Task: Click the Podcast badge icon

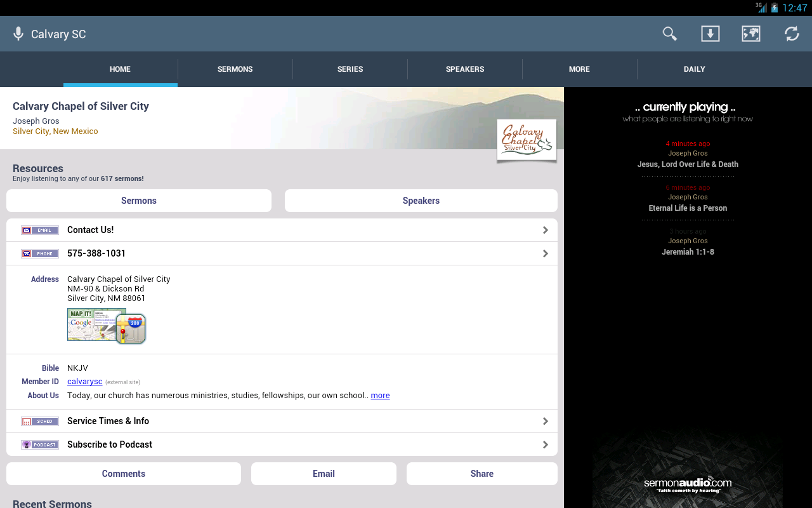Action: coord(40,444)
